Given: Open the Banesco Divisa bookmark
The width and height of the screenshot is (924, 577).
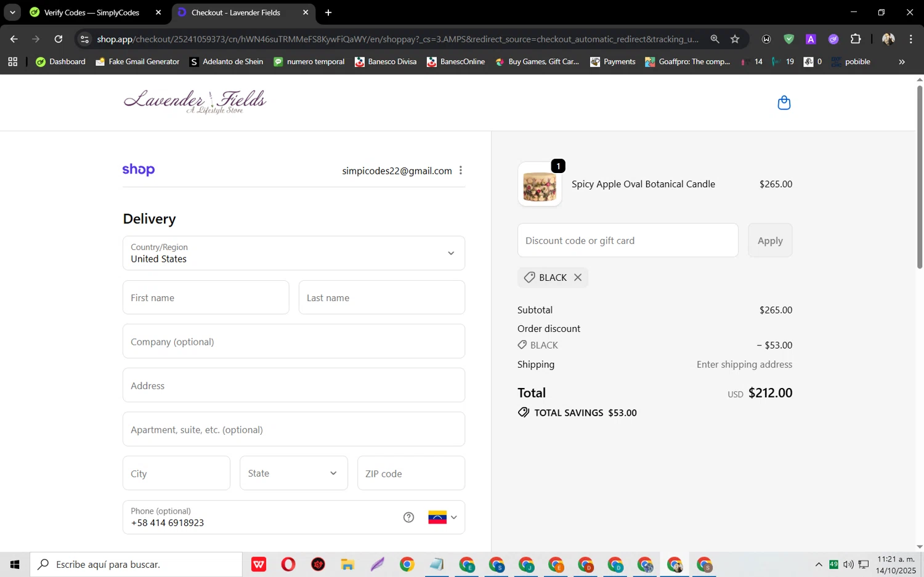Looking at the screenshot, I should pos(386,62).
